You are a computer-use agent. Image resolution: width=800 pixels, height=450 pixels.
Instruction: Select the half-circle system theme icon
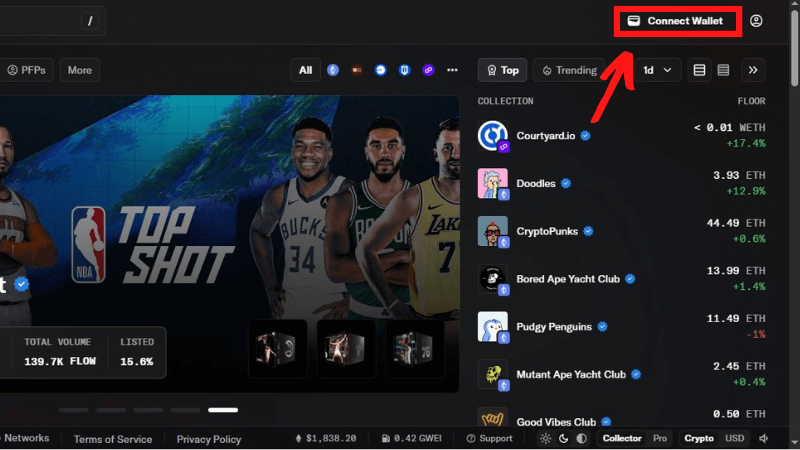581,438
